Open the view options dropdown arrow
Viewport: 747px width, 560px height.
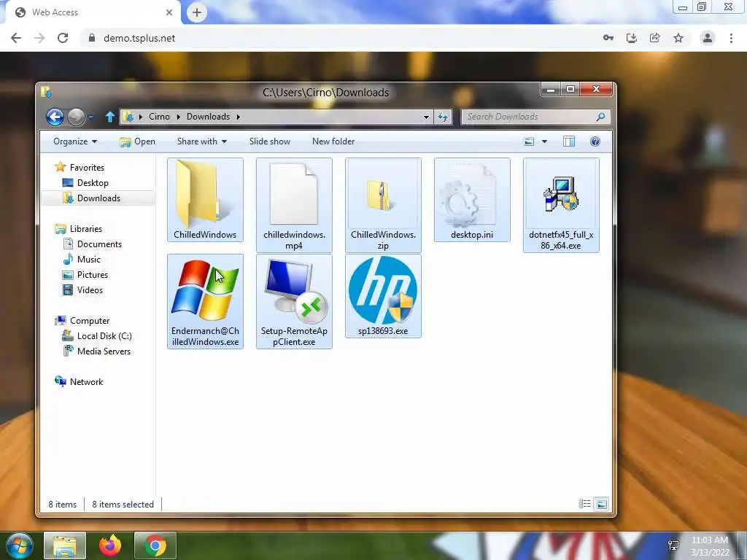(x=544, y=141)
